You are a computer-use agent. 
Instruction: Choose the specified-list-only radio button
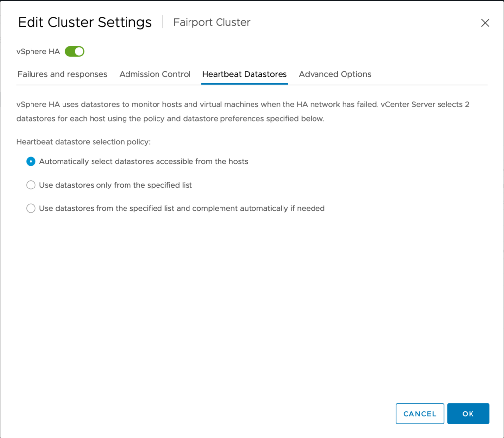31,185
